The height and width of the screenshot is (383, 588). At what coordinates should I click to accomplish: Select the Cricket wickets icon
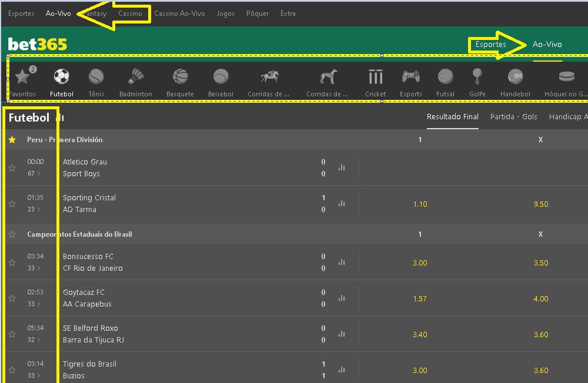(x=375, y=76)
